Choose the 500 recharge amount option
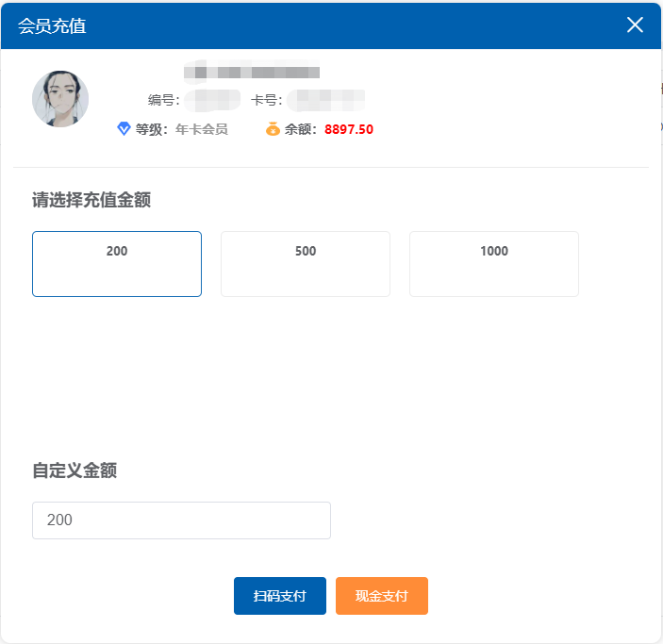 tap(306, 264)
